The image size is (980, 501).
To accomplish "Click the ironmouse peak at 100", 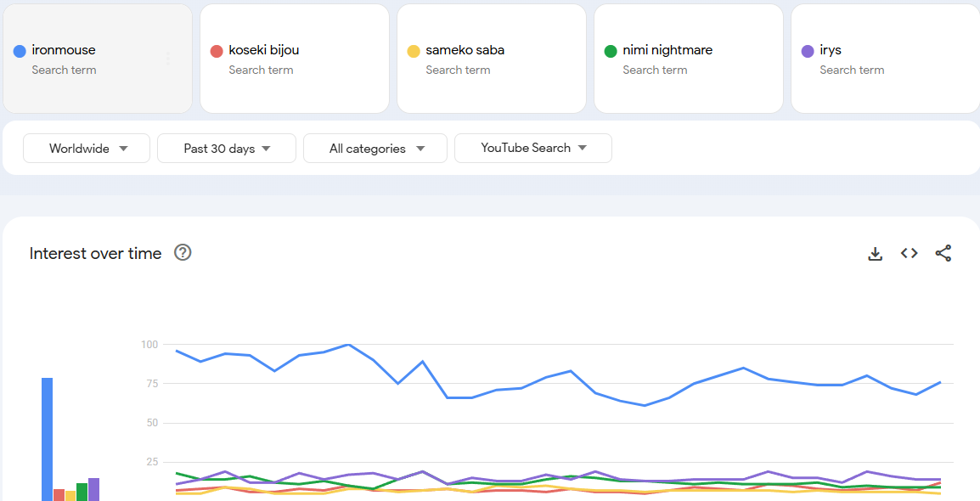I will [349, 345].
